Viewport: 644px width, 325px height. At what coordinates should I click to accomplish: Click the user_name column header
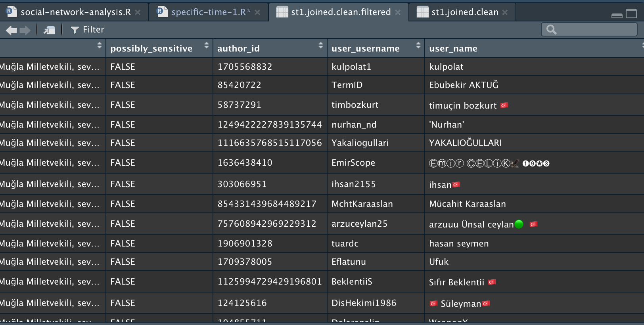click(x=453, y=48)
